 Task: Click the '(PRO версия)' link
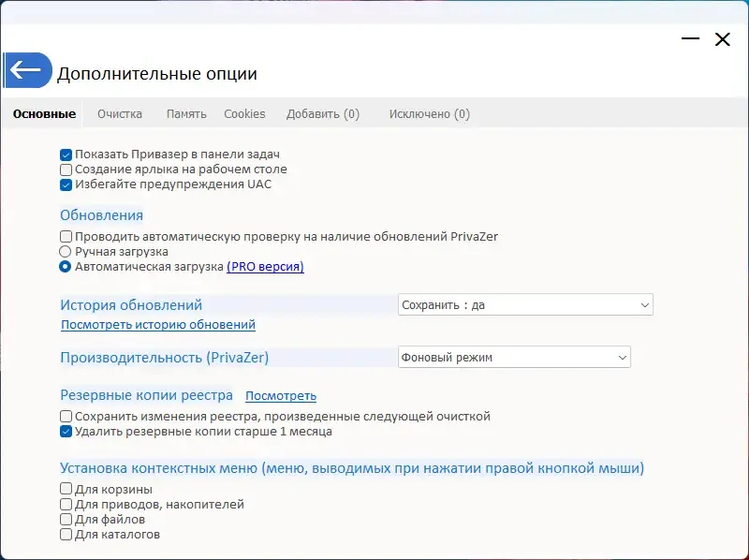tap(265, 267)
